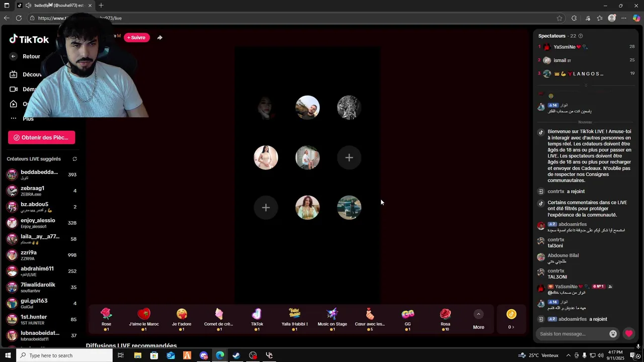The width and height of the screenshot is (644, 362).
Task: Open top viewer YaSsmiNe profile
Action: tap(586, 47)
